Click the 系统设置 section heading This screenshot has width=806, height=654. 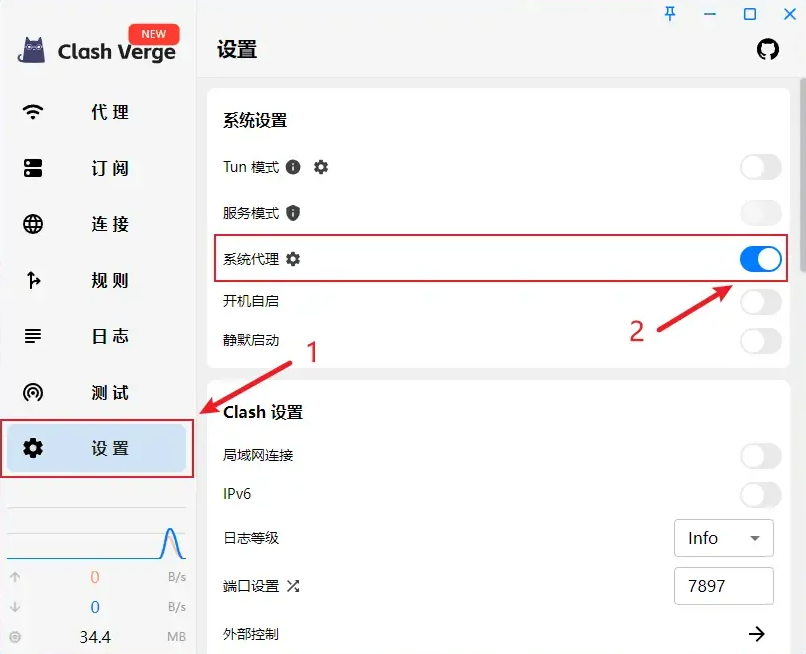255,121
